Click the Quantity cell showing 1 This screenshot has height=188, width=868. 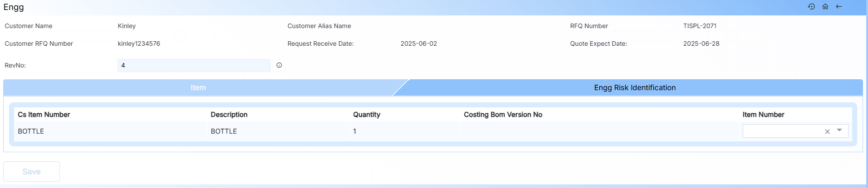point(355,131)
